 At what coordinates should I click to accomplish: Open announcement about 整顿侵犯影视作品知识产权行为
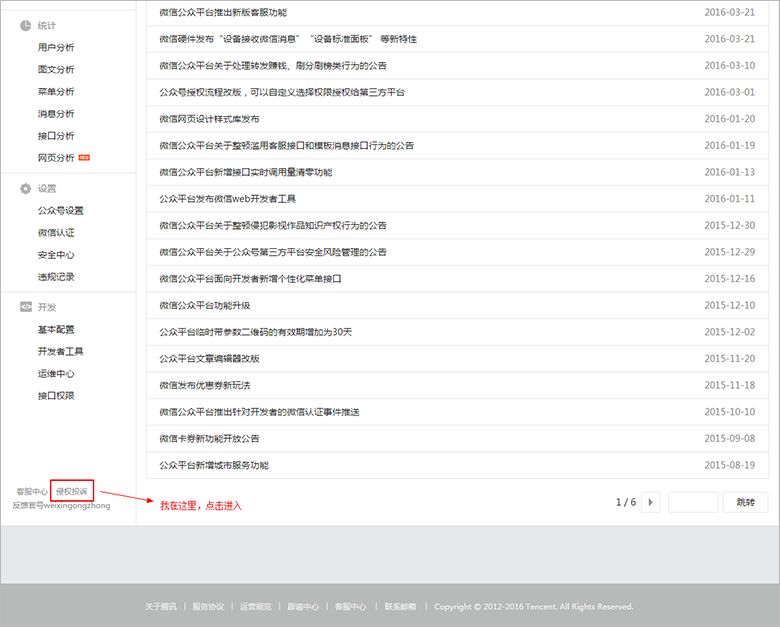(x=273, y=225)
